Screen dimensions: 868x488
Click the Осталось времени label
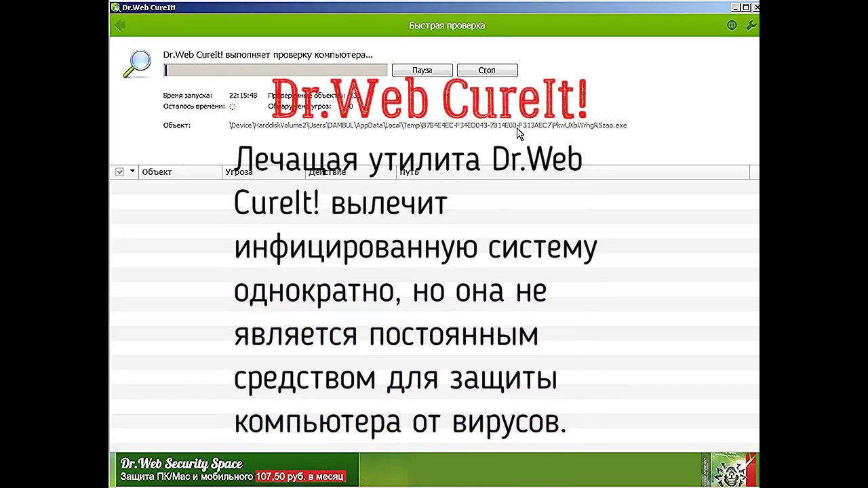click(x=194, y=106)
